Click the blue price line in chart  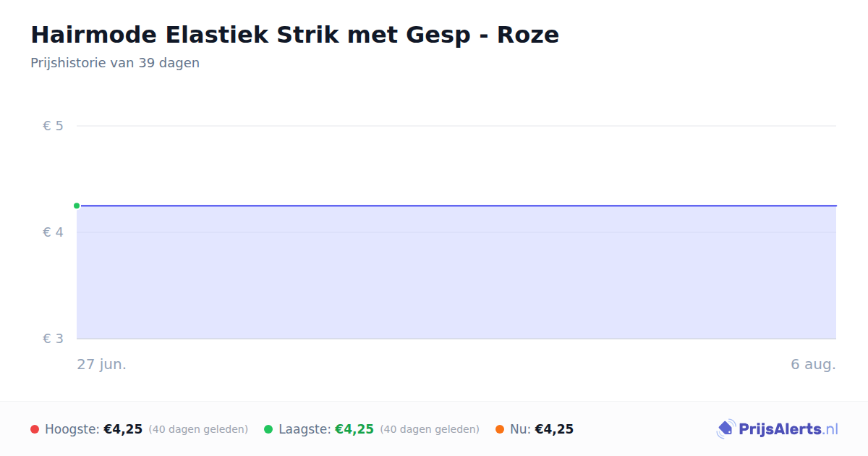click(456, 206)
